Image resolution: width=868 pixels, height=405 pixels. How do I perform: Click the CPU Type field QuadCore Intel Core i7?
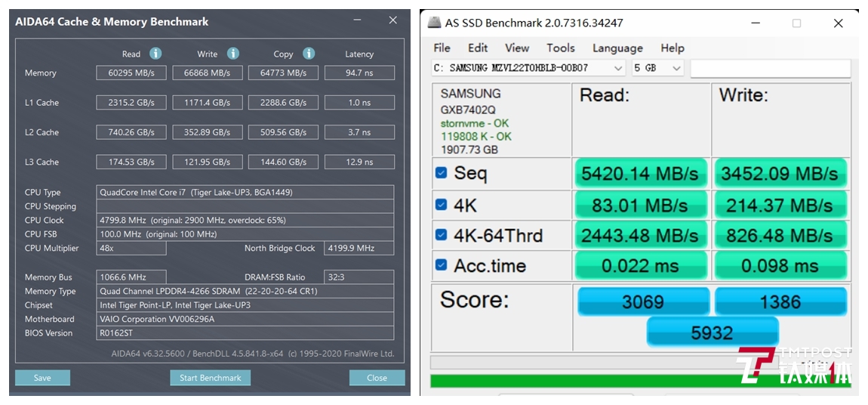point(245,192)
